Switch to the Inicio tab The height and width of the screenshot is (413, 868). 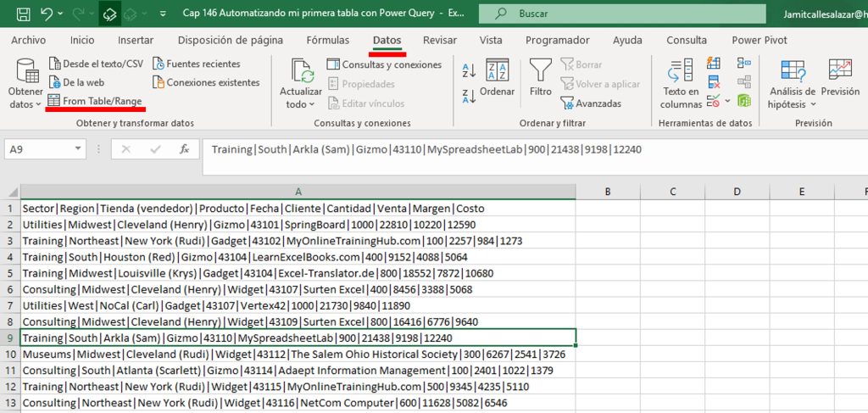click(x=82, y=41)
